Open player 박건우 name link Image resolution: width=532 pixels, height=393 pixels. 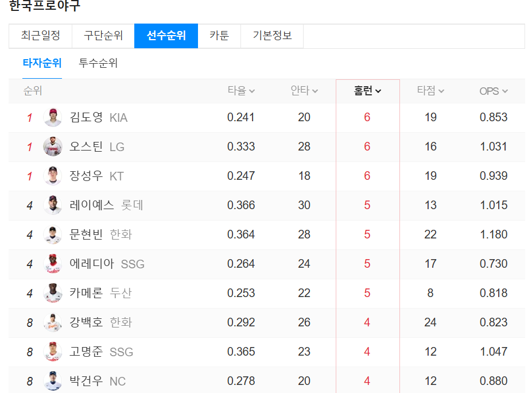pyautogui.click(x=86, y=381)
